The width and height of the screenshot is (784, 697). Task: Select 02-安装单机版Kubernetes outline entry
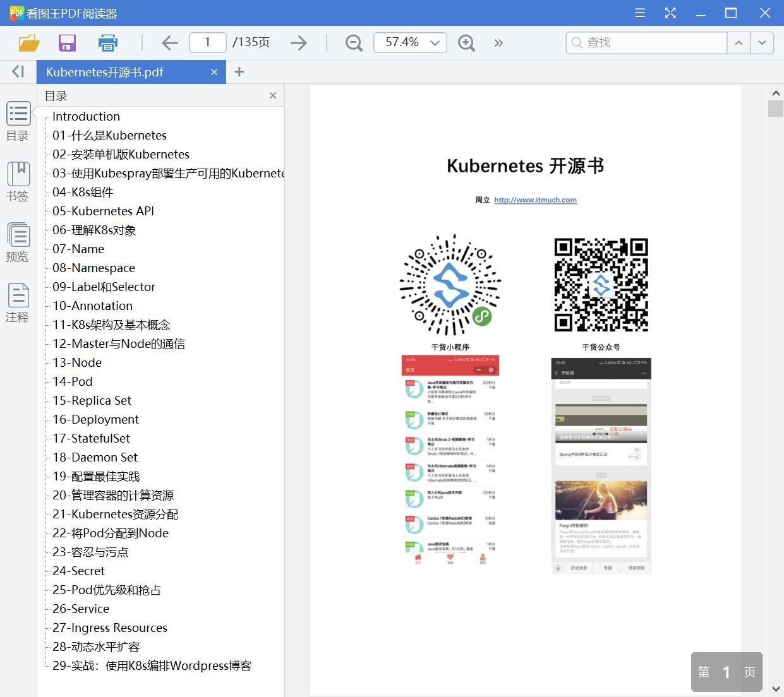tap(121, 154)
